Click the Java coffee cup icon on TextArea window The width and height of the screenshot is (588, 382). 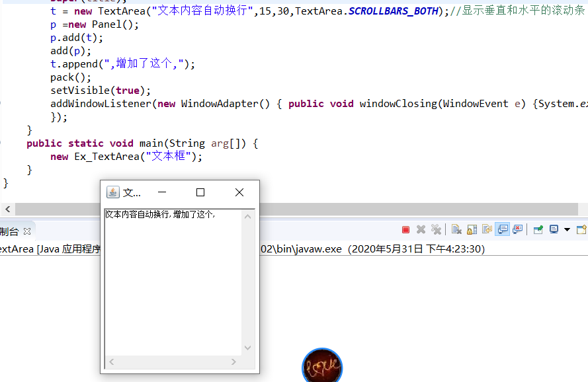pyautogui.click(x=112, y=192)
